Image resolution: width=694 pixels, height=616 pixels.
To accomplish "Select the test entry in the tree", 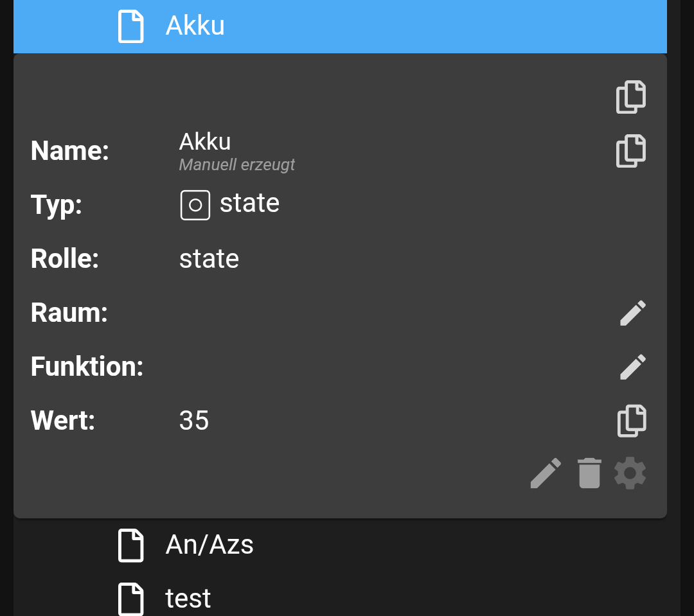I will pyautogui.click(x=188, y=599).
